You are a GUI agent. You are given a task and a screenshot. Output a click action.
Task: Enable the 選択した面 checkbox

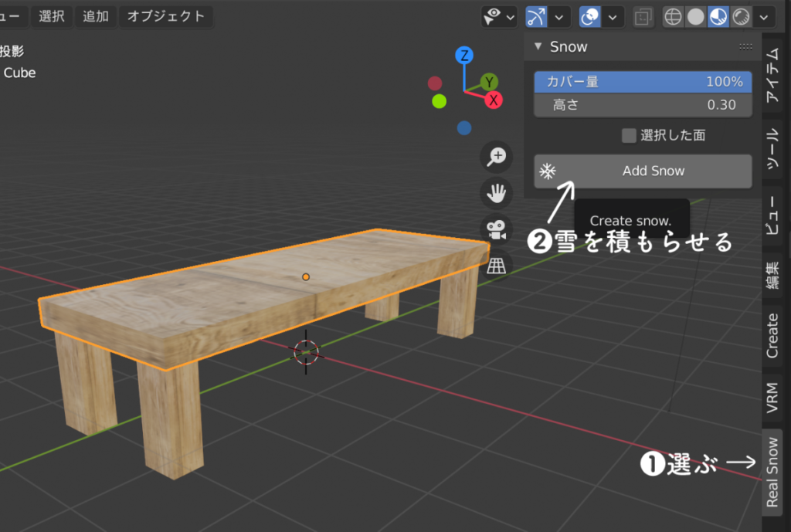coord(629,135)
